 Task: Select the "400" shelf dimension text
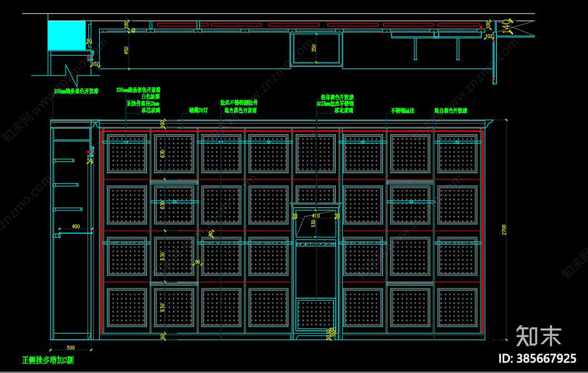coord(76,226)
